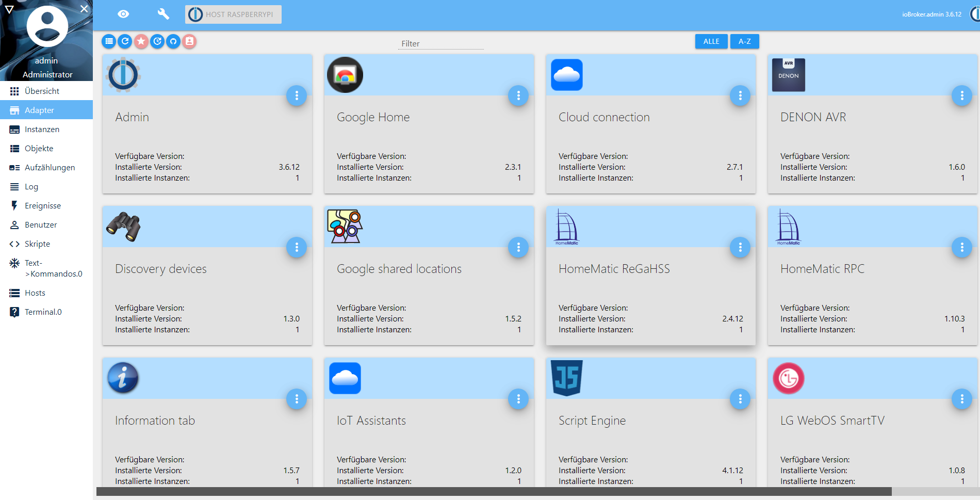980x500 pixels.
Task: Click the Ereignisse lightning icon
Action: tap(14, 205)
